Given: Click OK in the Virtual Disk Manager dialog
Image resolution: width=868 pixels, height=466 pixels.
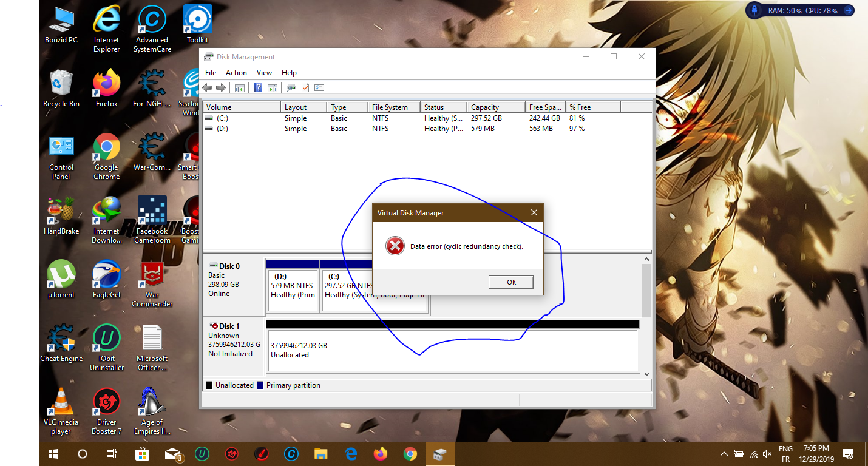Looking at the screenshot, I should coord(511,282).
